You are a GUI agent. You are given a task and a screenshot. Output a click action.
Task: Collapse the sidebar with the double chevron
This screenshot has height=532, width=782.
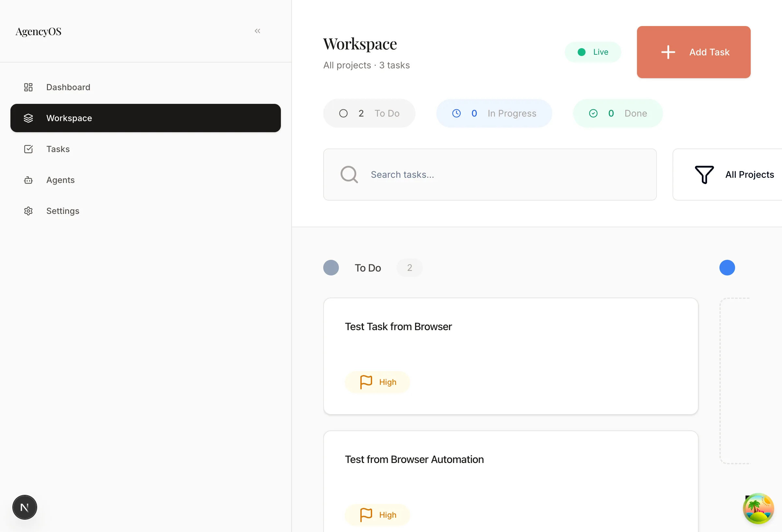[257, 31]
